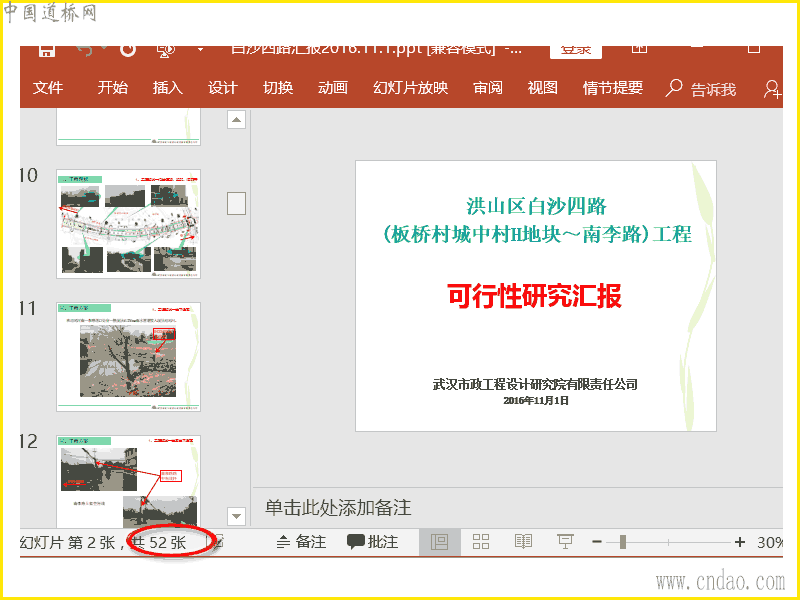This screenshot has width=800, height=600.
Task: Open ribbon display options icon
Action: (x=639, y=49)
